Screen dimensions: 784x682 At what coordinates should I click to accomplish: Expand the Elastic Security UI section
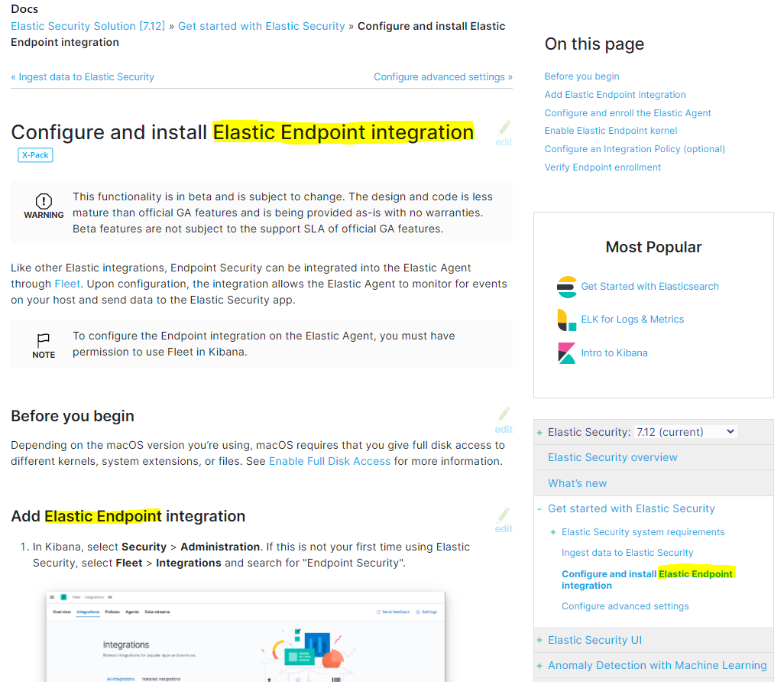539,641
